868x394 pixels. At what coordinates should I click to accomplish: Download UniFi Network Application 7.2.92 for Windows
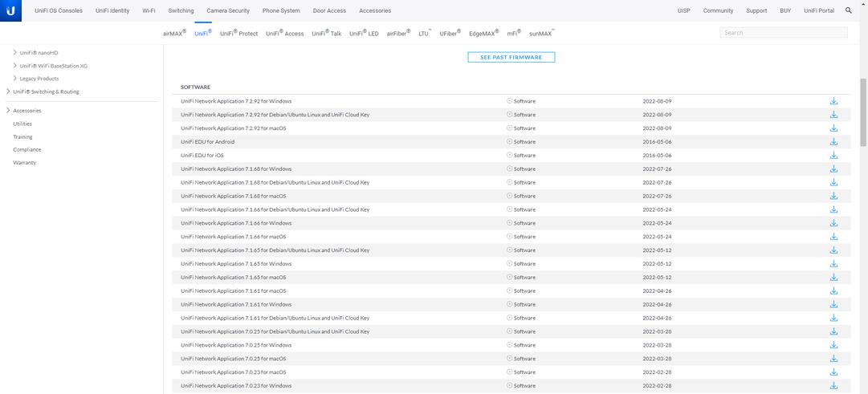tap(833, 101)
